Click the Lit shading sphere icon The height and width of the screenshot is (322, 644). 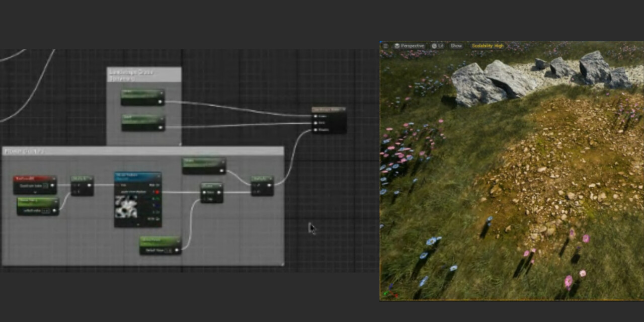click(x=434, y=46)
